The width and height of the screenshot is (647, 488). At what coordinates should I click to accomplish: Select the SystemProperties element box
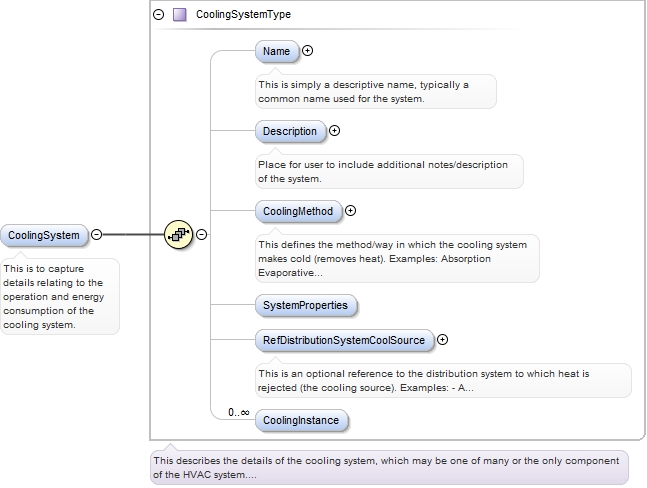pos(306,306)
